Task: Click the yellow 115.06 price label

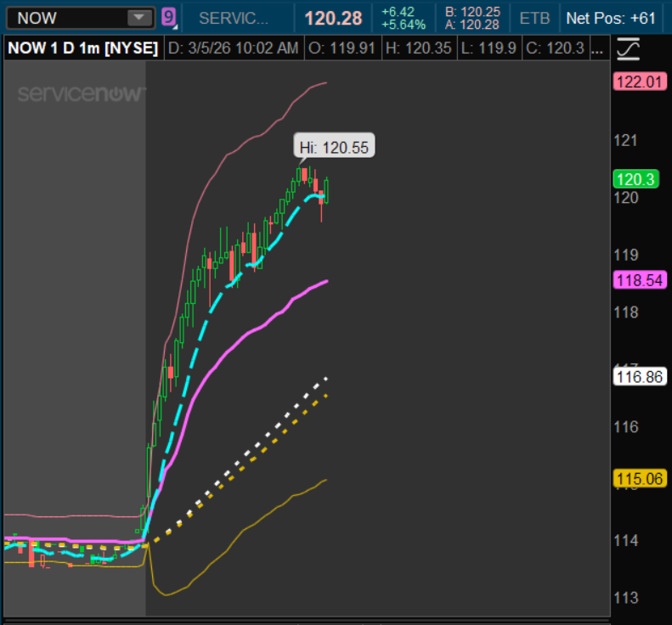Action: click(x=640, y=478)
